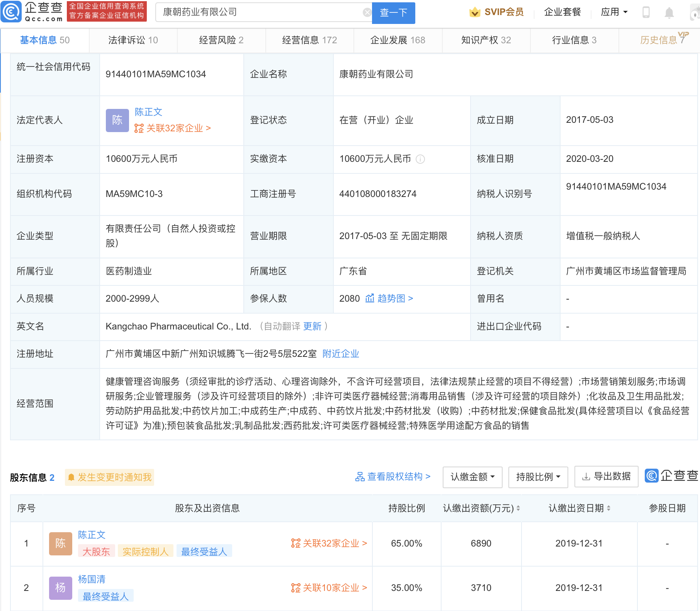
Task: Open 企业套餐 link in header
Action: point(562,12)
